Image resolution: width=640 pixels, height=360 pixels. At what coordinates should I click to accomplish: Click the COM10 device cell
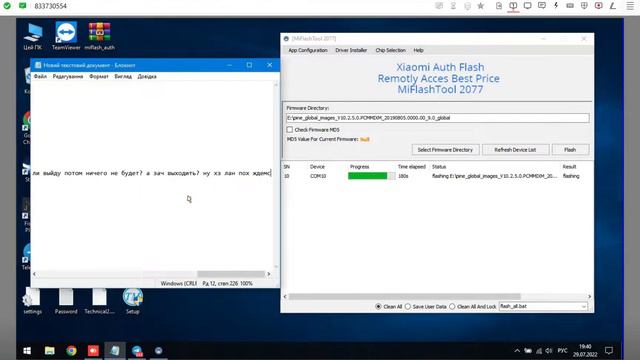click(318, 176)
